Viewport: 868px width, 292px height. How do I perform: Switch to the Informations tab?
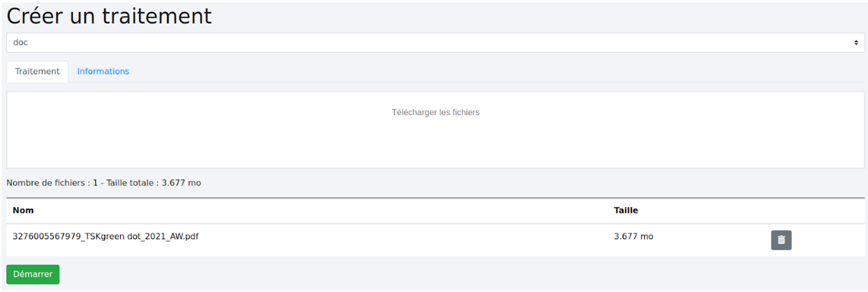(103, 72)
